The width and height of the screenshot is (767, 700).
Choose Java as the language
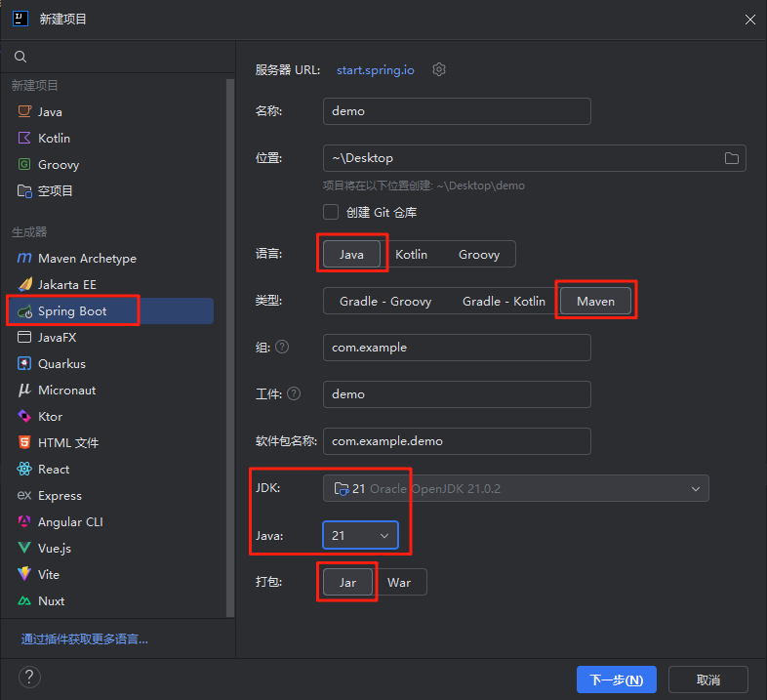(351, 254)
